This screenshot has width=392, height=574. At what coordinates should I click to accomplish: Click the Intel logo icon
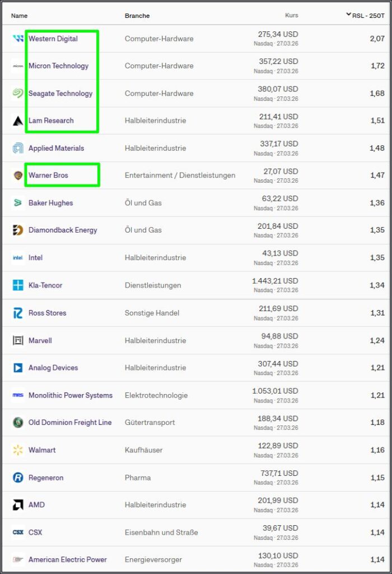click(18, 258)
